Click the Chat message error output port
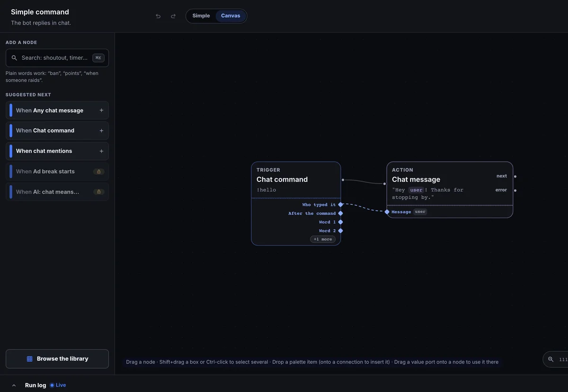 [515, 190]
